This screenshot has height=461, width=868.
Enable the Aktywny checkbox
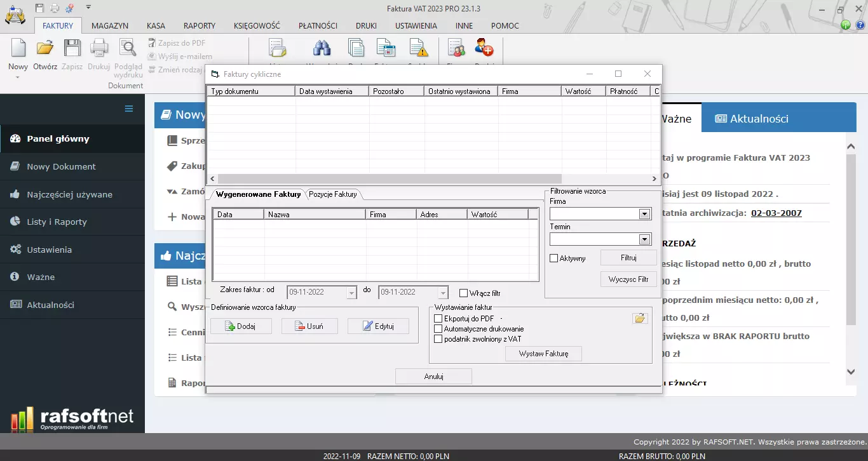[x=555, y=258]
